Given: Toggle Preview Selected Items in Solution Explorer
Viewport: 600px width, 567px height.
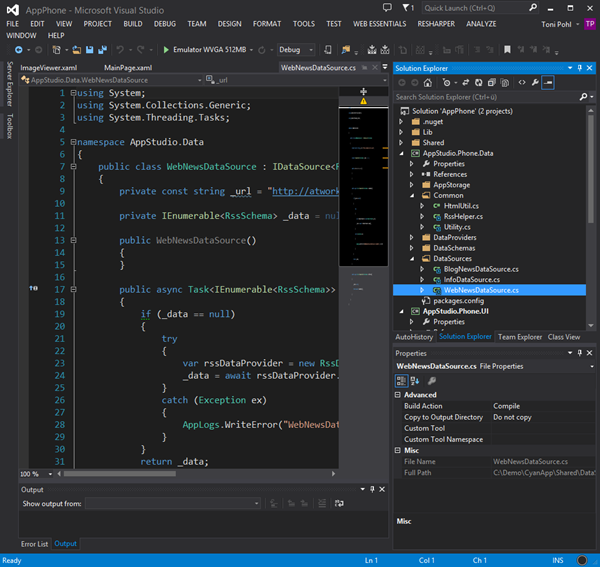Looking at the screenshot, I should (548, 82).
